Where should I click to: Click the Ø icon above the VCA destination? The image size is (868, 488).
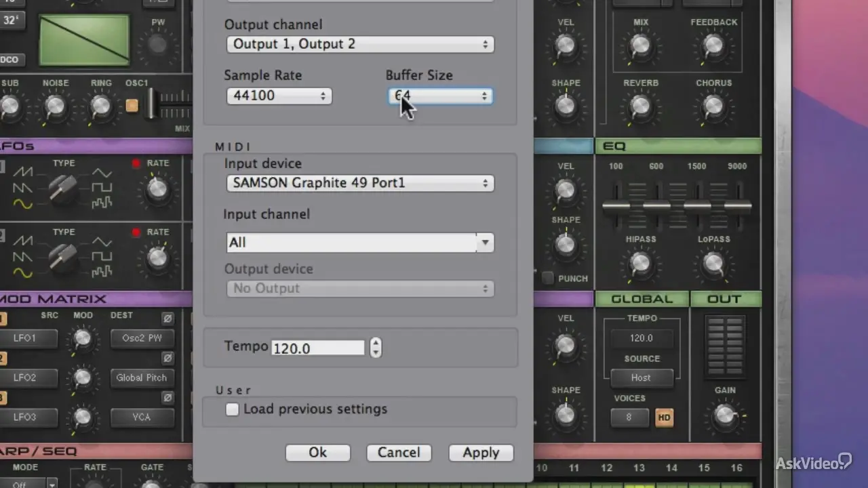[x=167, y=397]
